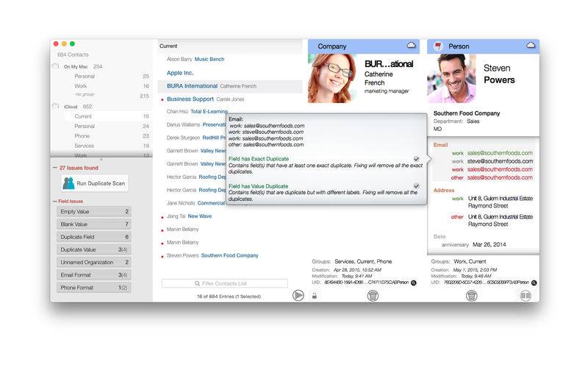Click the Email section heading in Person card

tap(440, 145)
